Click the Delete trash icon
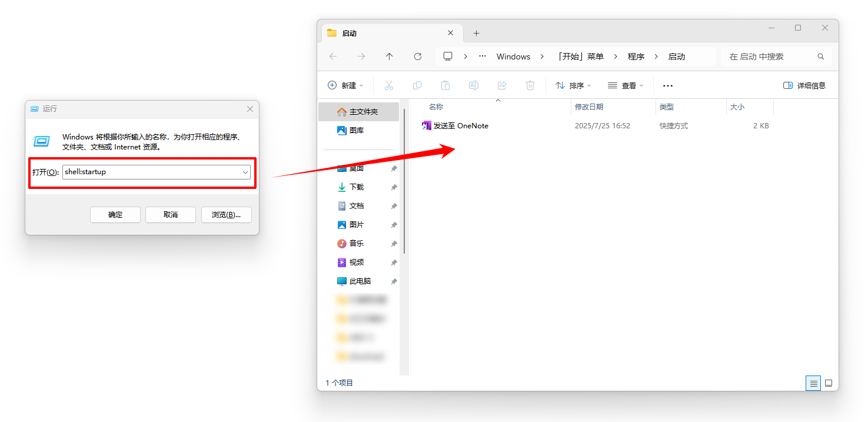Image resolution: width=868 pixels, height=422 pixels. pyautogui.click(x=530, y=85)
